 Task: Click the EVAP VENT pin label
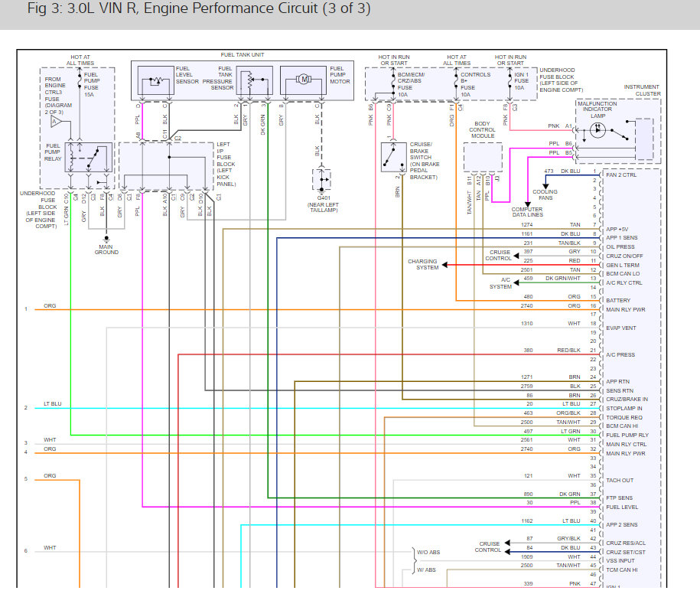(621, 328)
